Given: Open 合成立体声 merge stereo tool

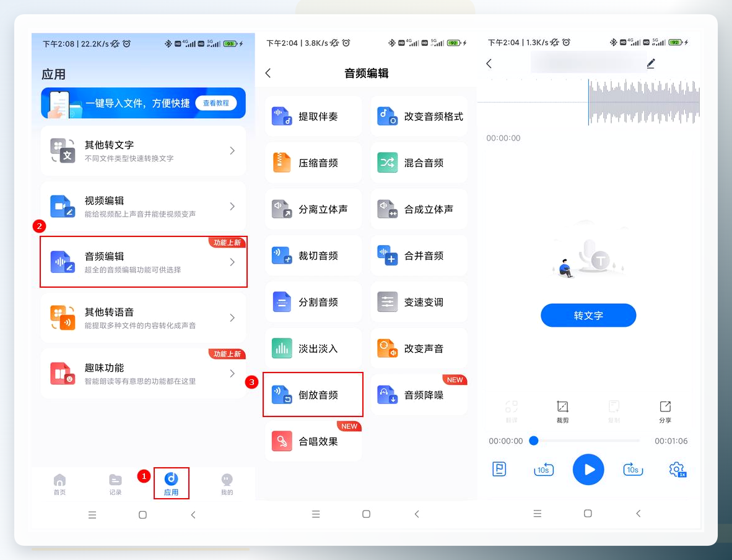Looking at the screenshot, I should coord(419,209).
